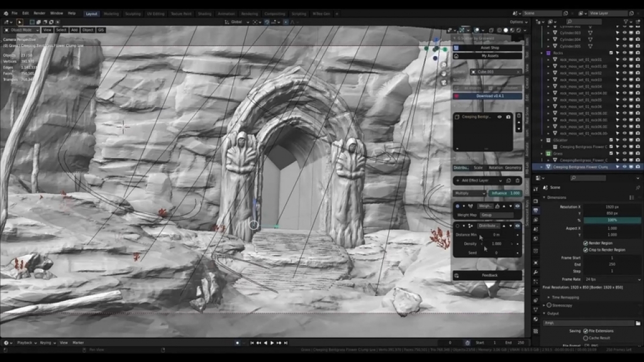Open the Edit menu
Image resolution: width=644 pixels, height=362 pixels.
point(25,13)
